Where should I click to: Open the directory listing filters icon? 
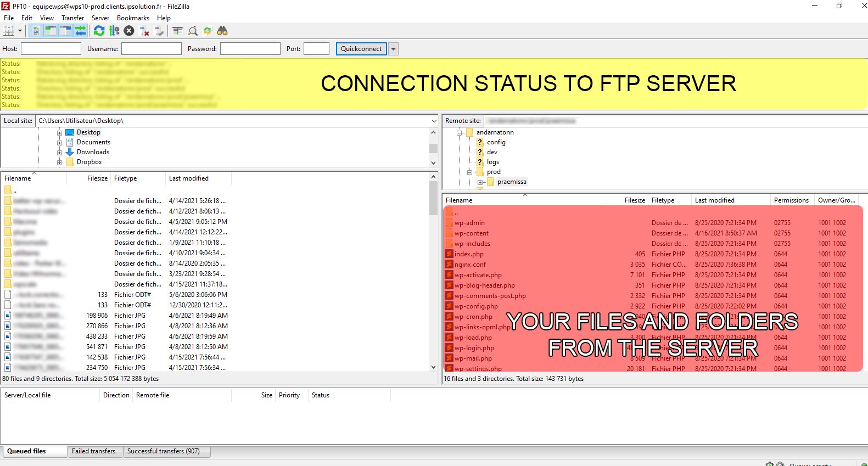pos(178,31)
